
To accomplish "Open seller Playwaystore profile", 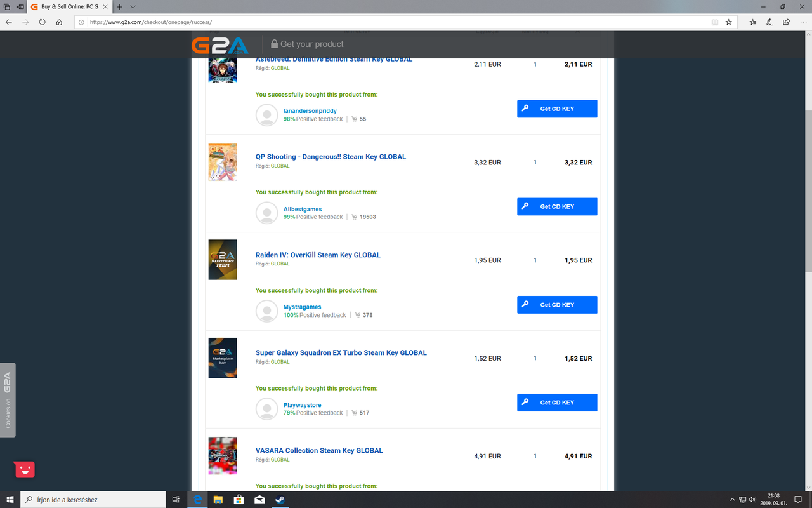I will tap(303, 405).
